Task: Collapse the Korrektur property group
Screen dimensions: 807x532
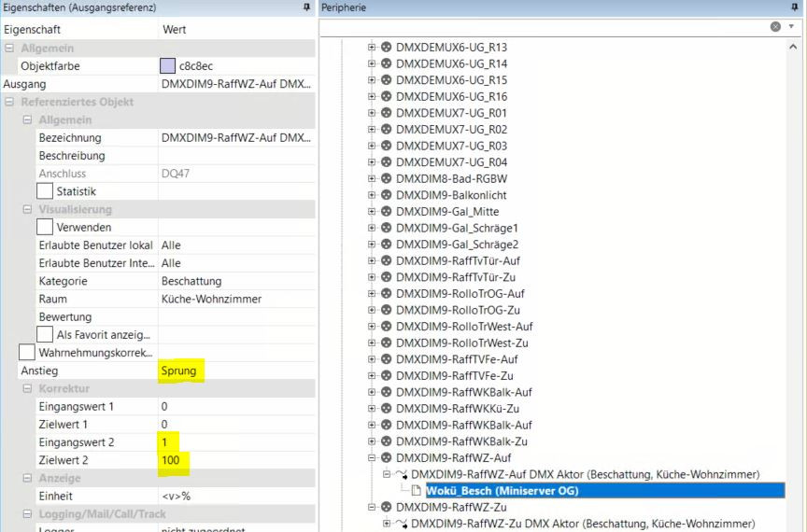Action: click(x=27, y=388)
